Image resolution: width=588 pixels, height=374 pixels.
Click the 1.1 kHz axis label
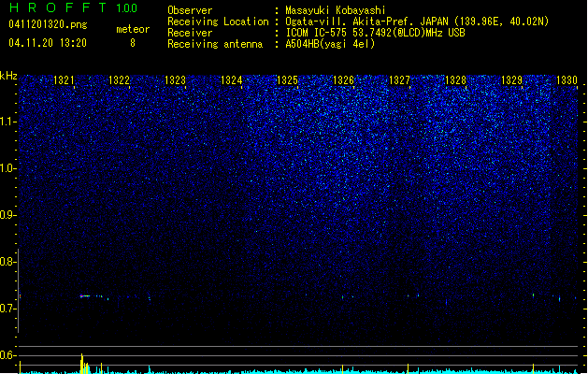pyautogui.click(x=7, y=122)
